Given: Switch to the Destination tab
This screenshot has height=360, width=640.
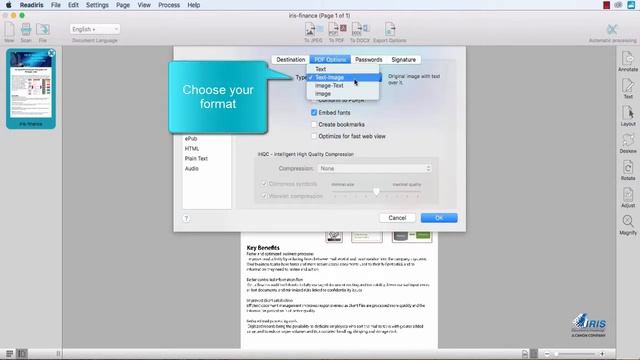Looking at the screenshot, I should (x=291, y=60).
